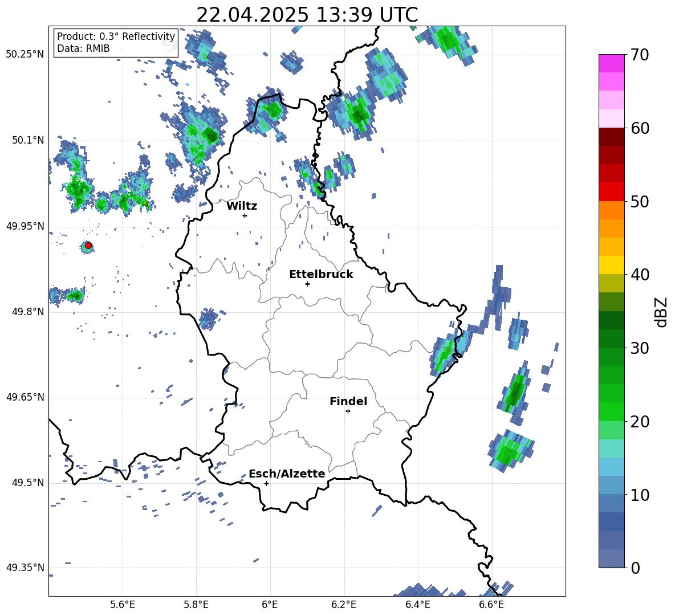Click the light blue swatch between 10 and 20 dBZ

612,467
